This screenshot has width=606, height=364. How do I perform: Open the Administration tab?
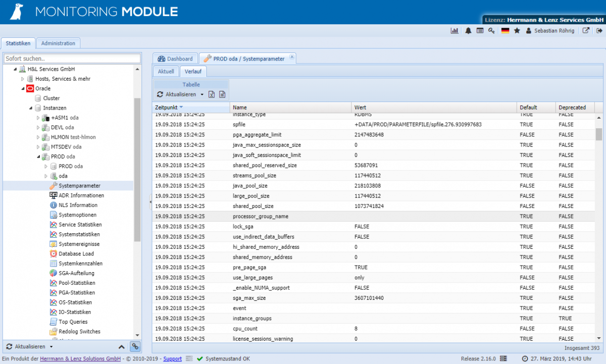(x=58, y=43)
